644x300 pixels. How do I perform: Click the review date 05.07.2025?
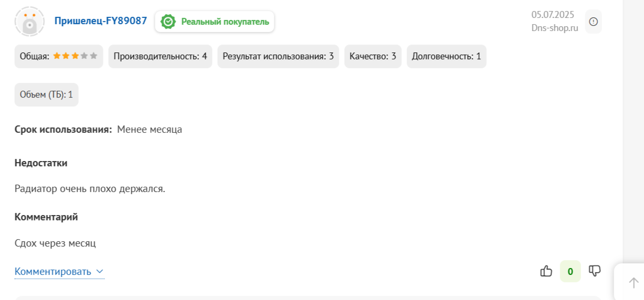tap(553, 15)
